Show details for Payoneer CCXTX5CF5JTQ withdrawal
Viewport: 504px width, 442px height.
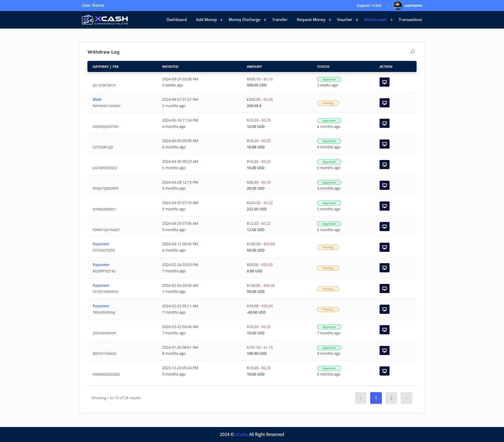tap(384, 247)
